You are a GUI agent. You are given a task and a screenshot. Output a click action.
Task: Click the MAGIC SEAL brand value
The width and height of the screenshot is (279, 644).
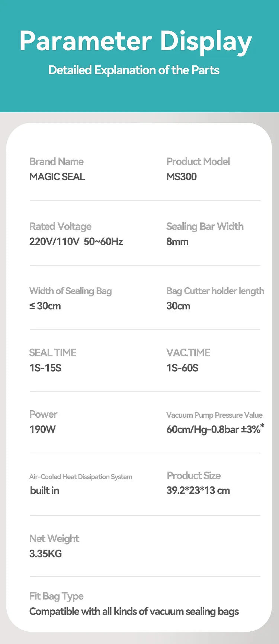(57, 177)
